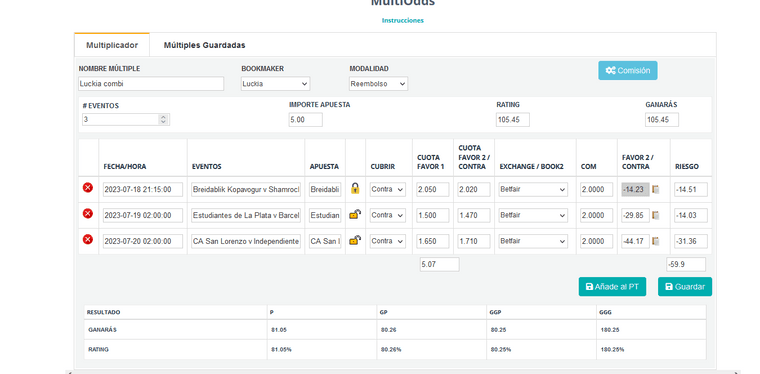Click Cuota Favor 1 field 1.650
Image resolution: width=760 pixels, height=374 pixels.
coord(433,241)
